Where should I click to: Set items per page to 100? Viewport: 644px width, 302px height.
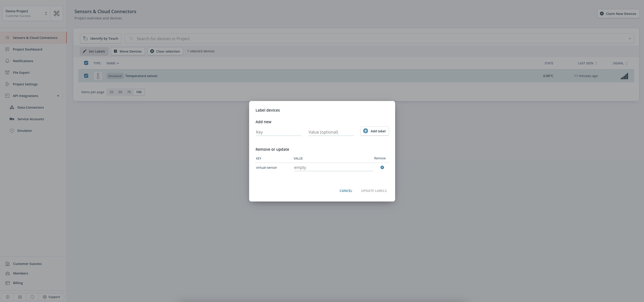(139, 92)
